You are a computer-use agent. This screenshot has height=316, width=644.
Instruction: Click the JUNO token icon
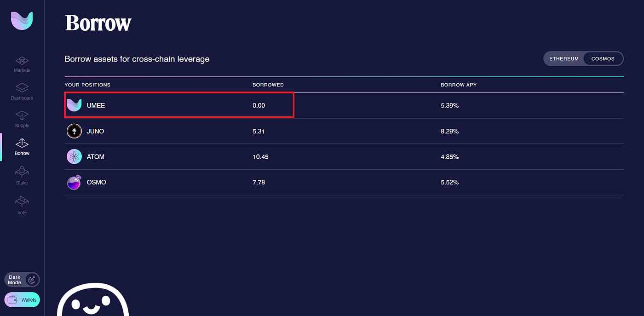click(74, 131)
